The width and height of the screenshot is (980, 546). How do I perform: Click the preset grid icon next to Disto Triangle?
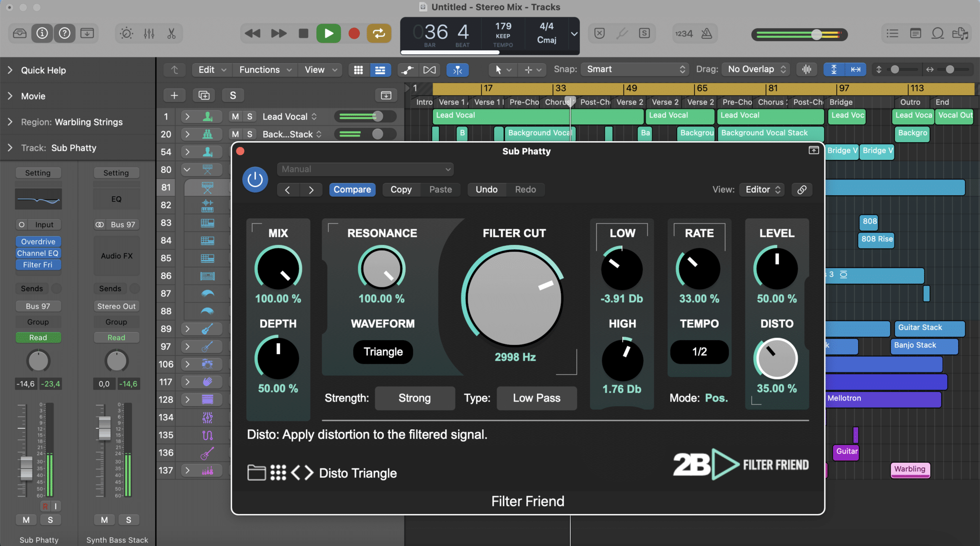[x=278, y=473]
